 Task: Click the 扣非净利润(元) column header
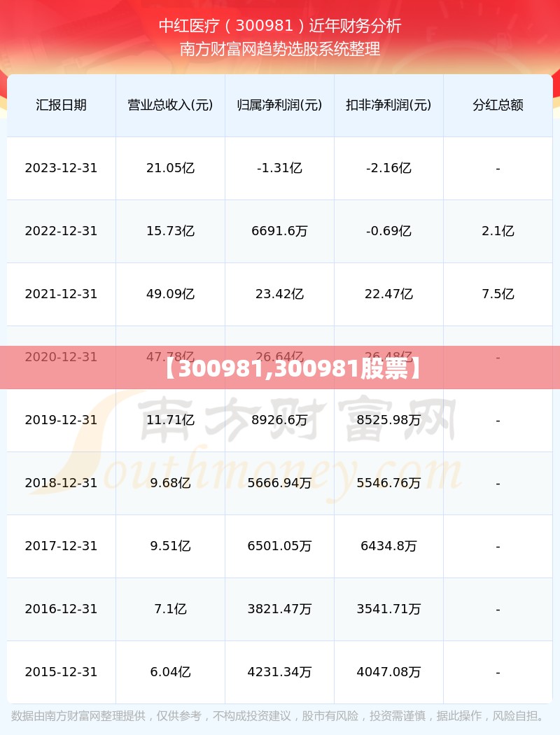pyautogui.click(x=389, y=105)
